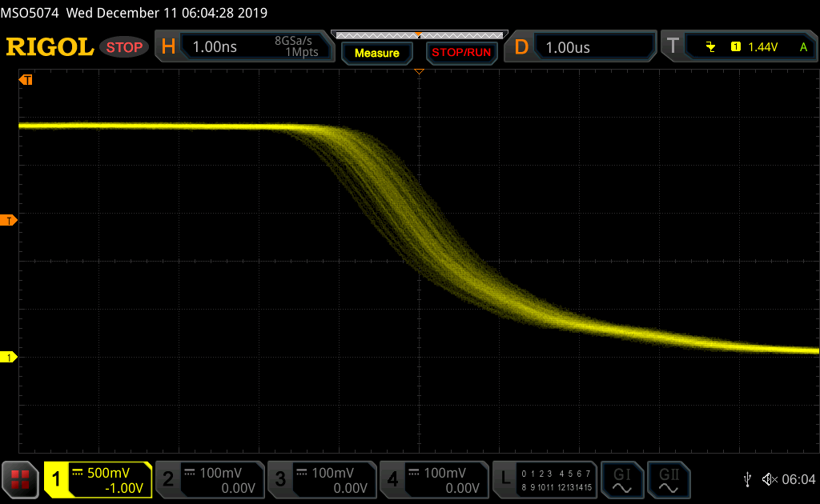The width and height of the screenshot is (820, 504).
Task: Toggle channel 1 number tab
Action: tap(56, 479)
